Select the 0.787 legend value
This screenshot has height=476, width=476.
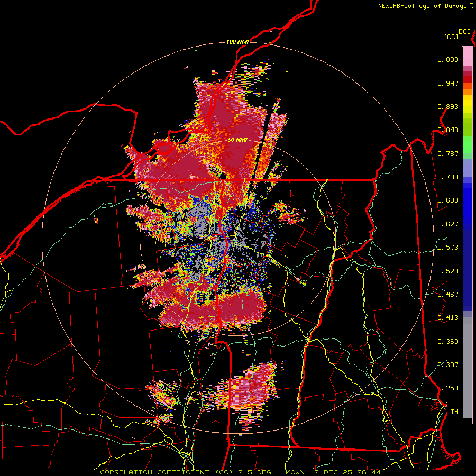pyautogui.click(x=448, y=153)
